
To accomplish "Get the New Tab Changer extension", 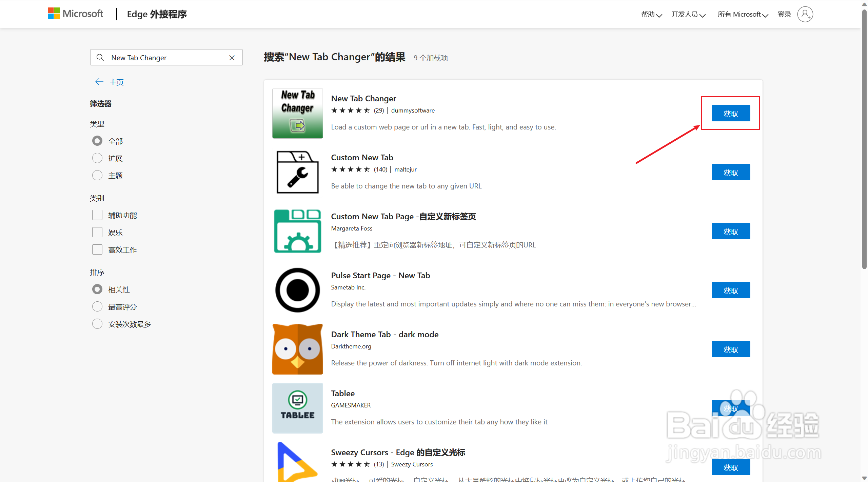I will point(731,113).
